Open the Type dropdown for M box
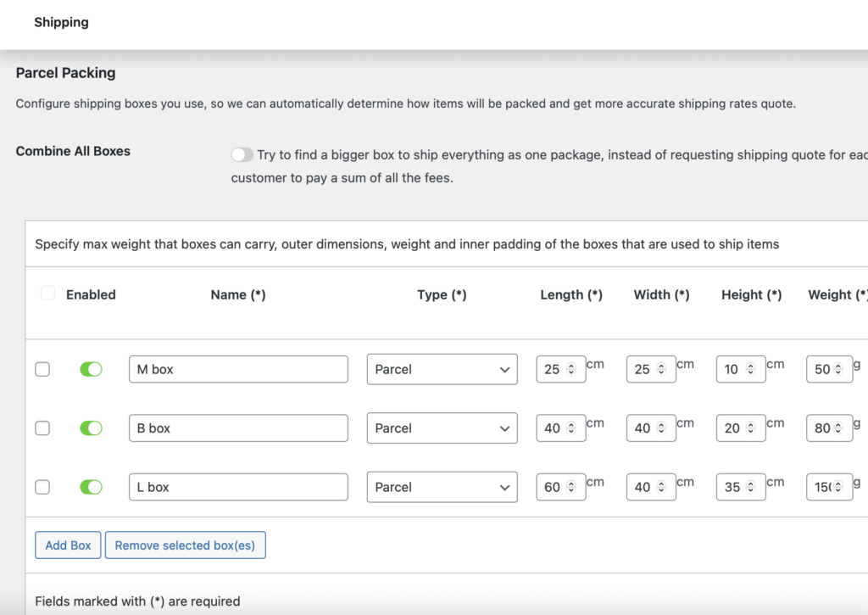The height and width of the screenshot is (615, 868). click(442, 370)
